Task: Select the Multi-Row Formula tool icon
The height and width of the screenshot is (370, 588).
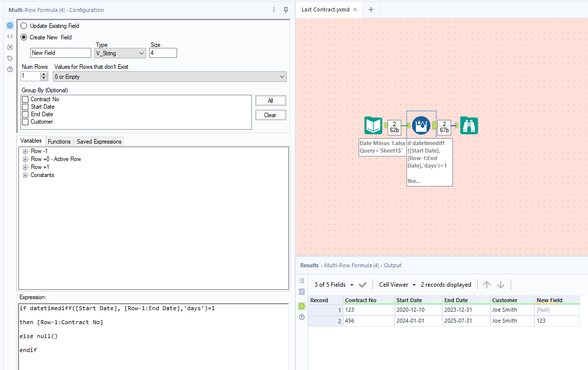Action: 421,125
